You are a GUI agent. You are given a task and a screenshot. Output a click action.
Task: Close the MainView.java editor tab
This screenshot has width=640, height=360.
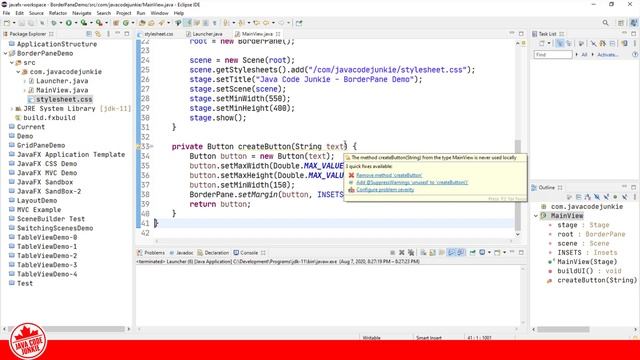[278, 34]
